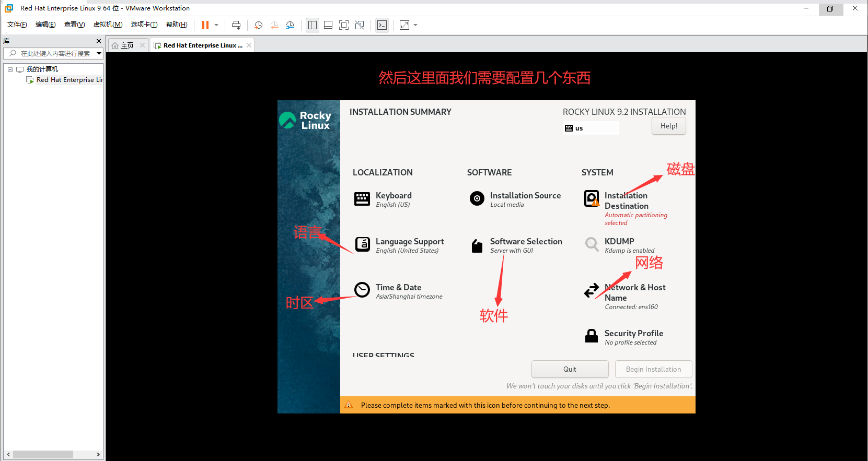Click the Begin Installation button
The image size is (868, 461).
pos(654,369)
